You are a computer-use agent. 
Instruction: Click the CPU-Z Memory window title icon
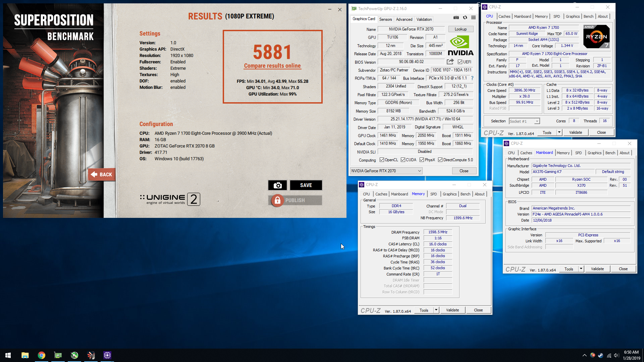362,185
